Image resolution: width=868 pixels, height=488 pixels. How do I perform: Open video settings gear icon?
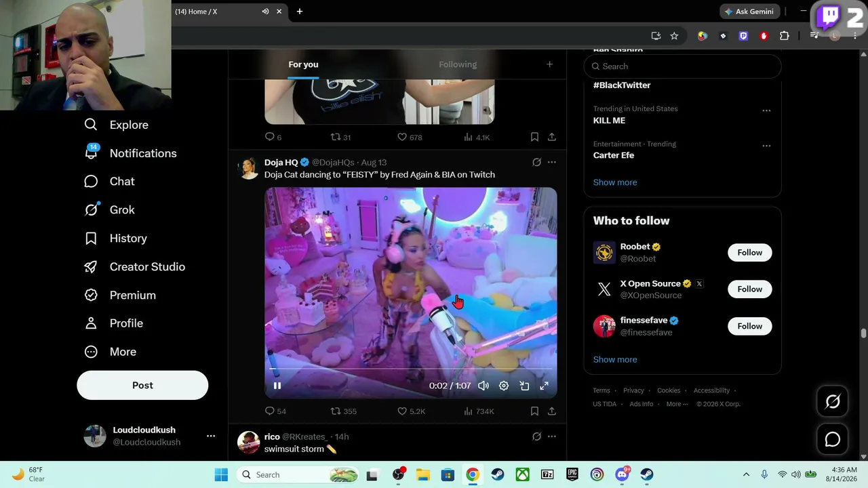click(x=504, y=386)
